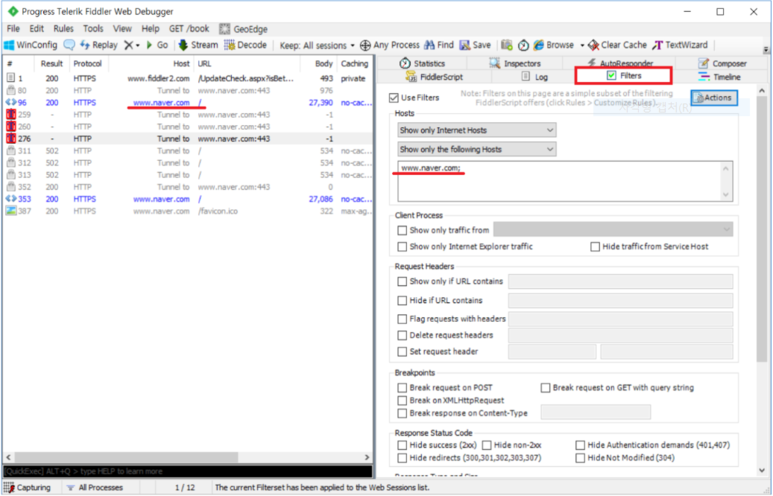The width and height of the screenshot is (773, 496).
Task: Select the blocked session 259 row
Action: 188,114
